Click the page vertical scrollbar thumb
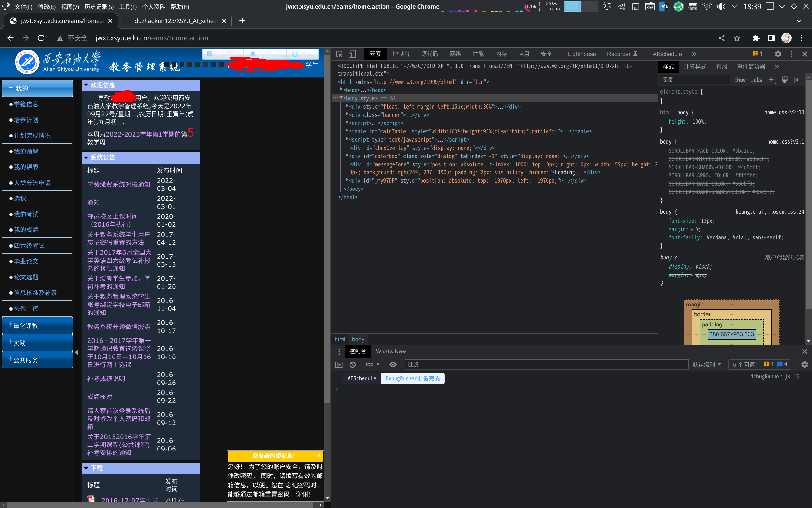This screenshot has width=812, height=508. click(327, 229)
